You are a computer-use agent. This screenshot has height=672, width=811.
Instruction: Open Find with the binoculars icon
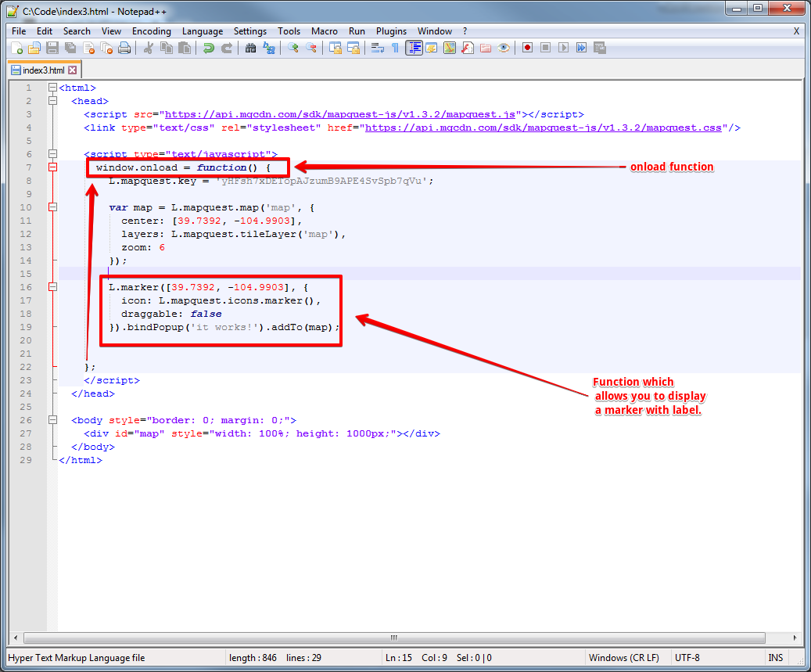click(250, 48)
